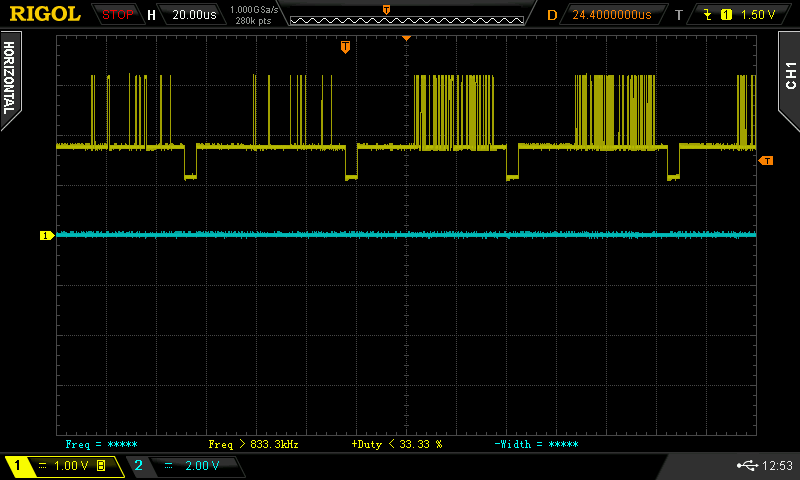Select the 20.00us horizontal timebase value
The width and height of the screenshot is (800, 480).
point(194,15)
